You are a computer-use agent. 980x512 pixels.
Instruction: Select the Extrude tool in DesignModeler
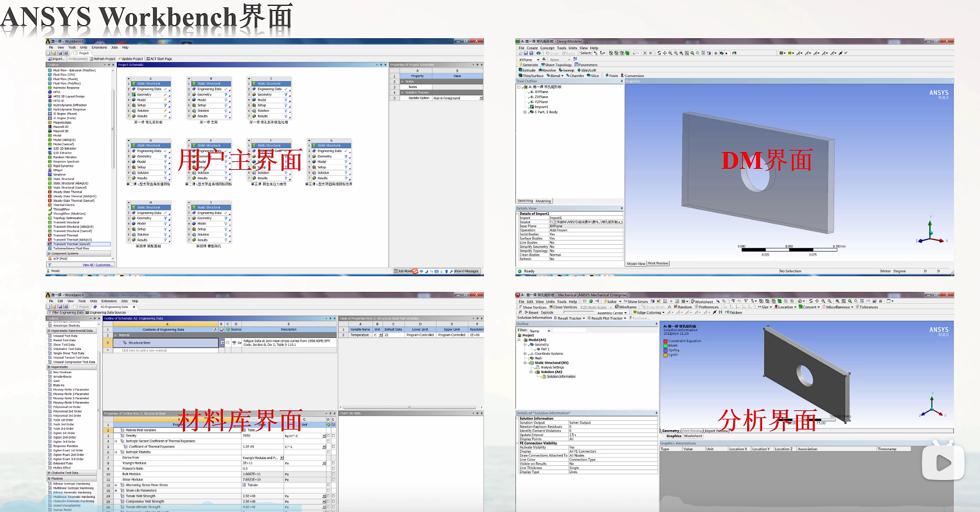[x=527, y=70]
